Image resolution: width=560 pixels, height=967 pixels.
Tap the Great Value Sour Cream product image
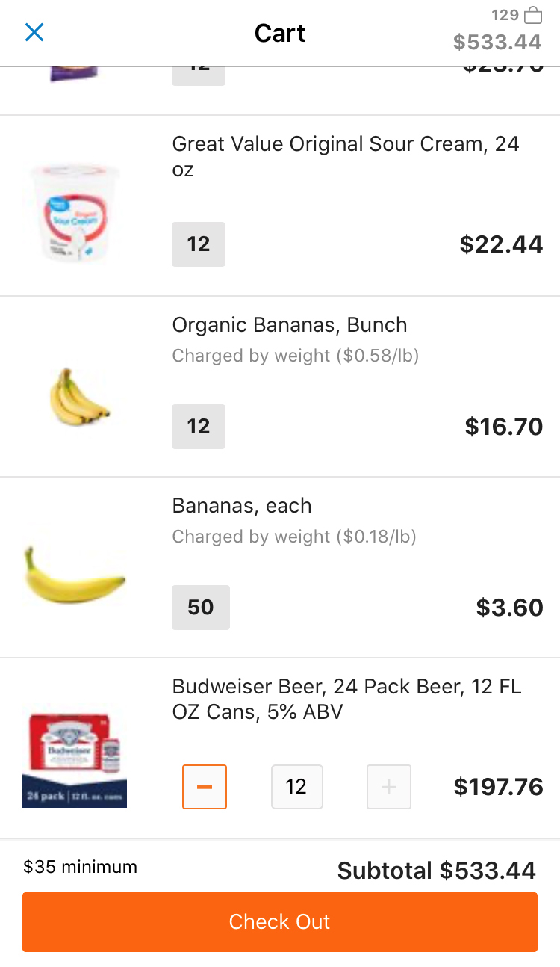75,211
